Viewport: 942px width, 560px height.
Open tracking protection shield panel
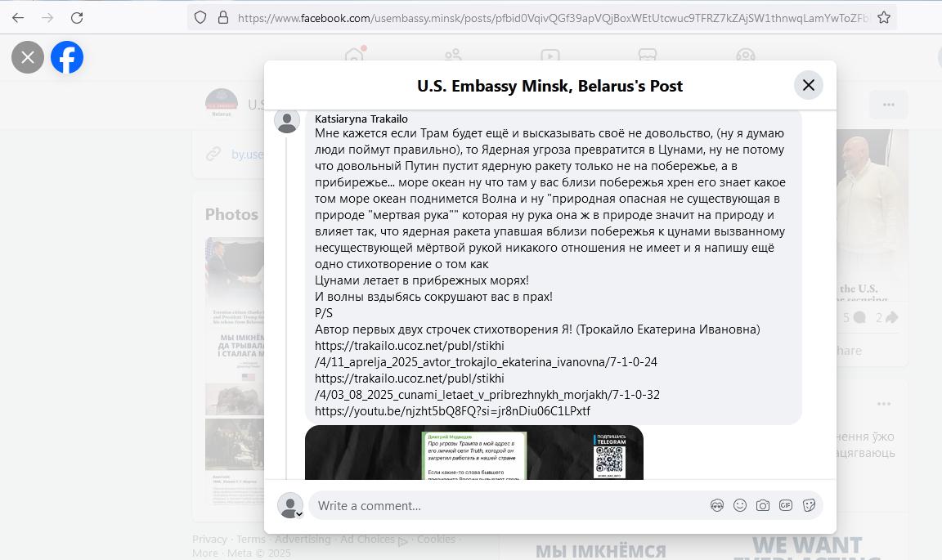(x=200, y=17)
